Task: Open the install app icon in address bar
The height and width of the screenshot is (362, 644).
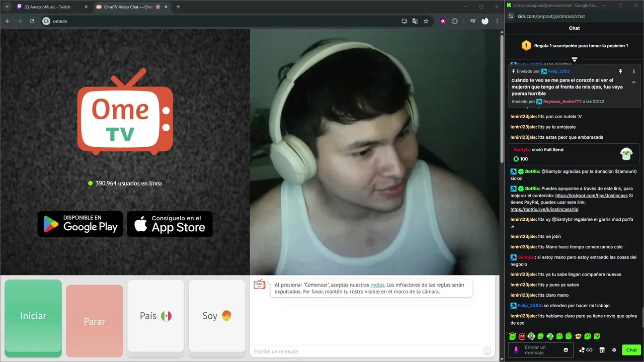Action: 404,21
